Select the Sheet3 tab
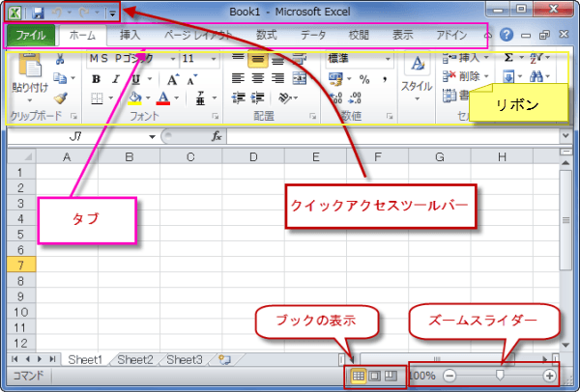This screenshot has width=580, height=392. point(185,359)
